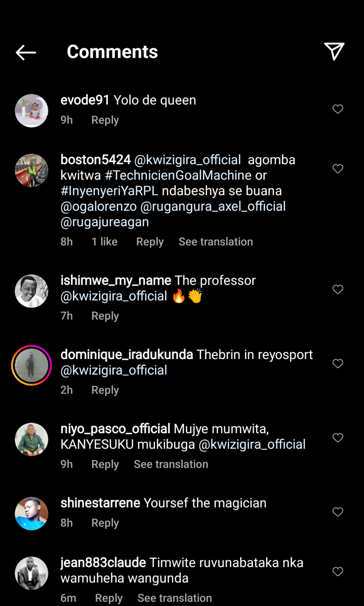Screen dimensions: 364x606
Task: Reply to shinestarrene's magician comment
Action: pos(105,523)
